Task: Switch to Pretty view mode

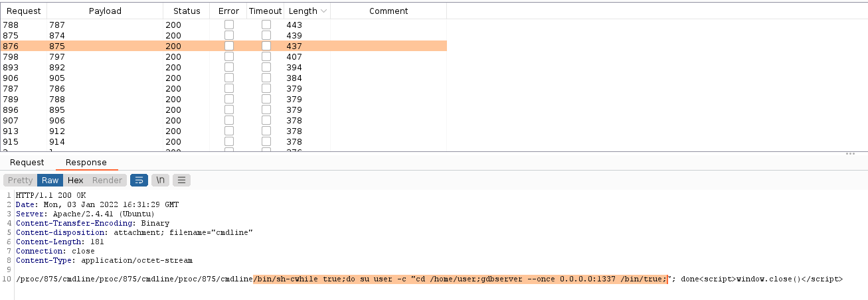Action: (x=20, y=180)
